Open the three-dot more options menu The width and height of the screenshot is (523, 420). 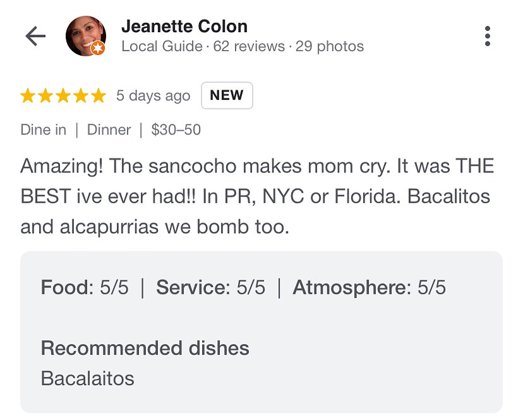(487, 36)
